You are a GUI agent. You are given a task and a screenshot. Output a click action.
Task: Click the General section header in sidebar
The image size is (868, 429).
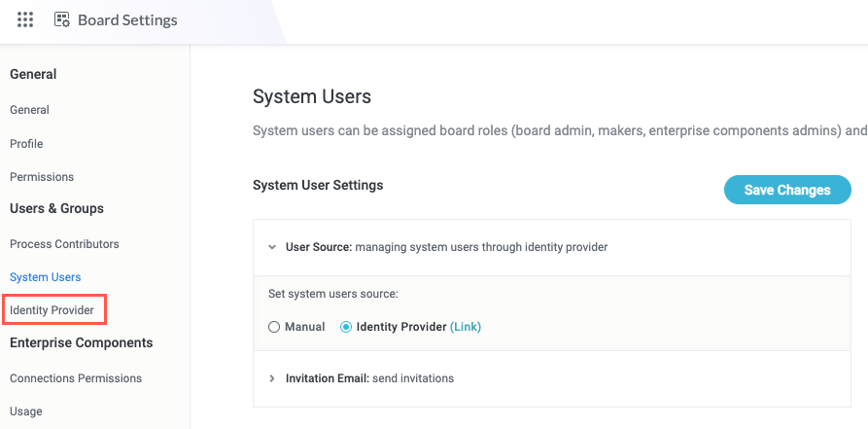(33, 74)
